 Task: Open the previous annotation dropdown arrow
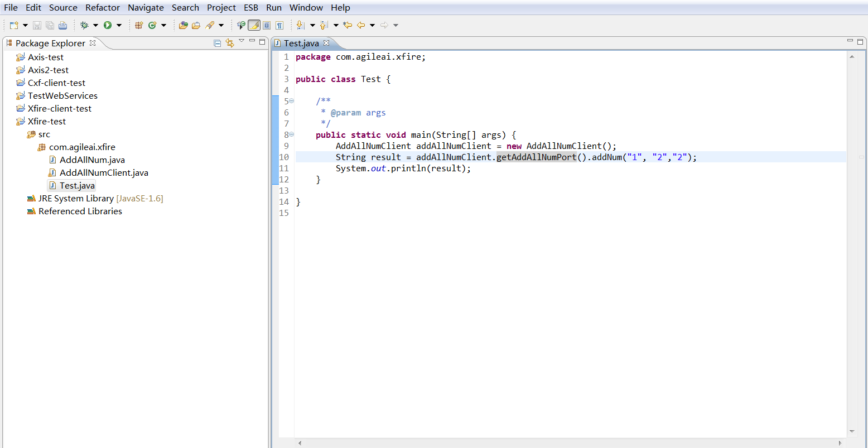(x=336, y=26)
